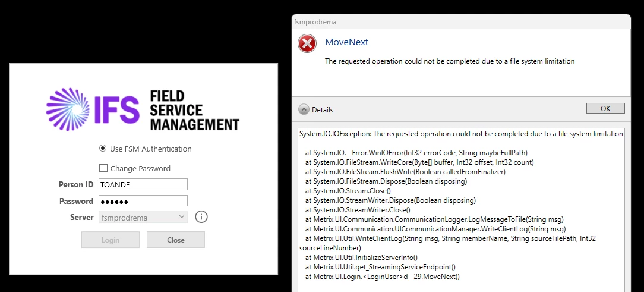Click the InitializeServerInfo() line
This screenshot has width=644, height=292.
click(x=361, y=258)
